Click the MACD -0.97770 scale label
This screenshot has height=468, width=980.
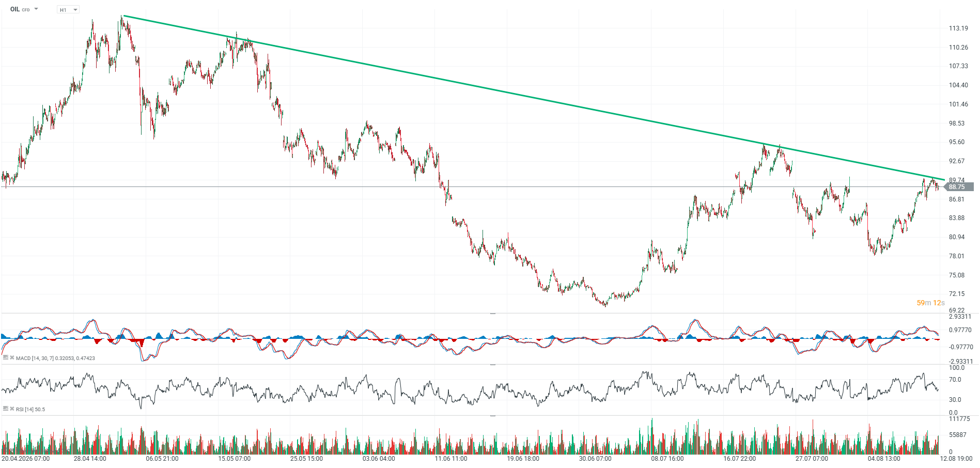click(961, 347)
